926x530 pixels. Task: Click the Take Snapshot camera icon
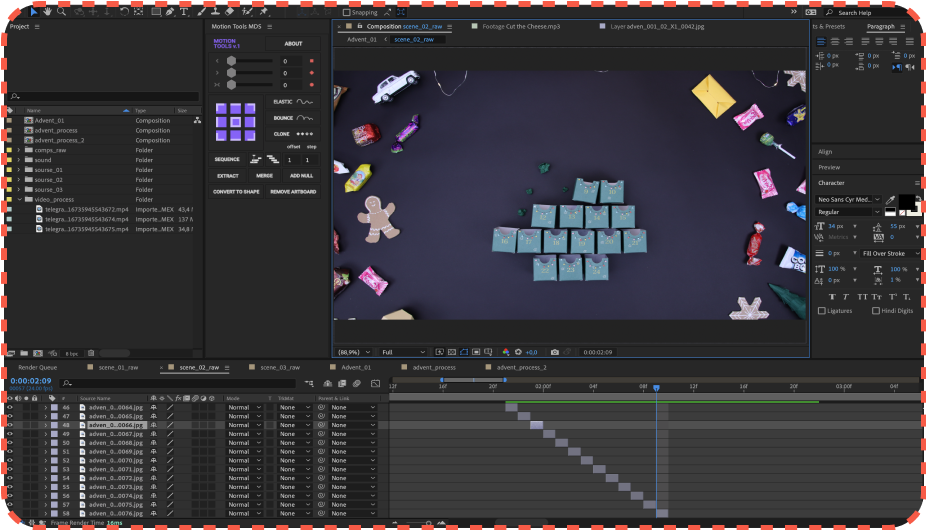click(555, 352)
